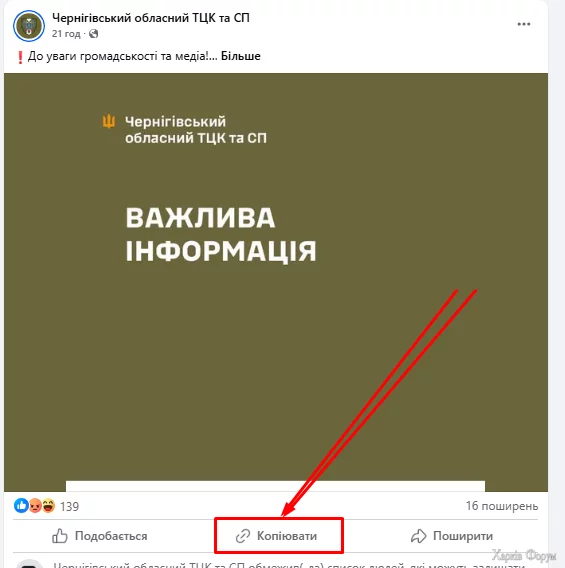Open the 139 reactions count
The image size is (565, 568).
69,506
